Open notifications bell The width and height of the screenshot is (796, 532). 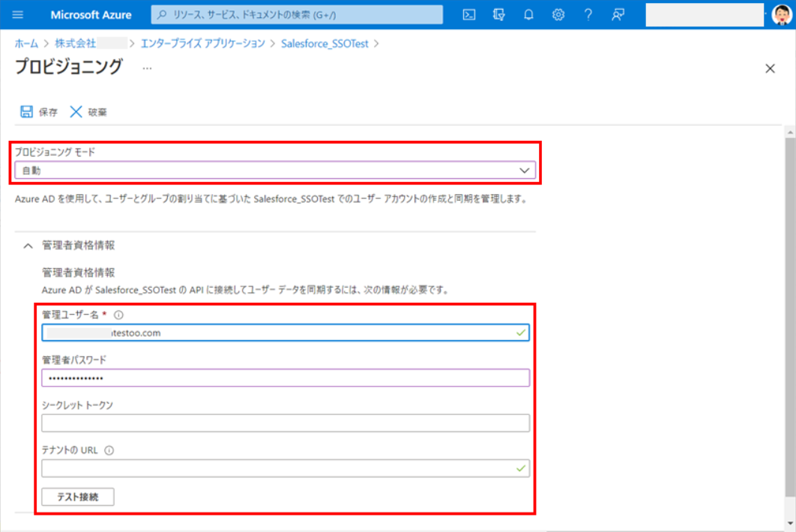point(528,15)
